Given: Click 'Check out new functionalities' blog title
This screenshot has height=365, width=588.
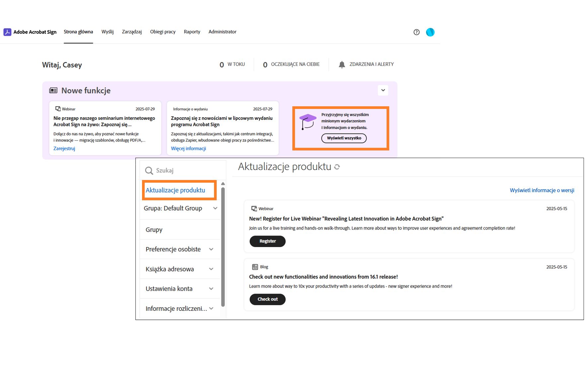Looking at the screenshot, I should 324,277.
